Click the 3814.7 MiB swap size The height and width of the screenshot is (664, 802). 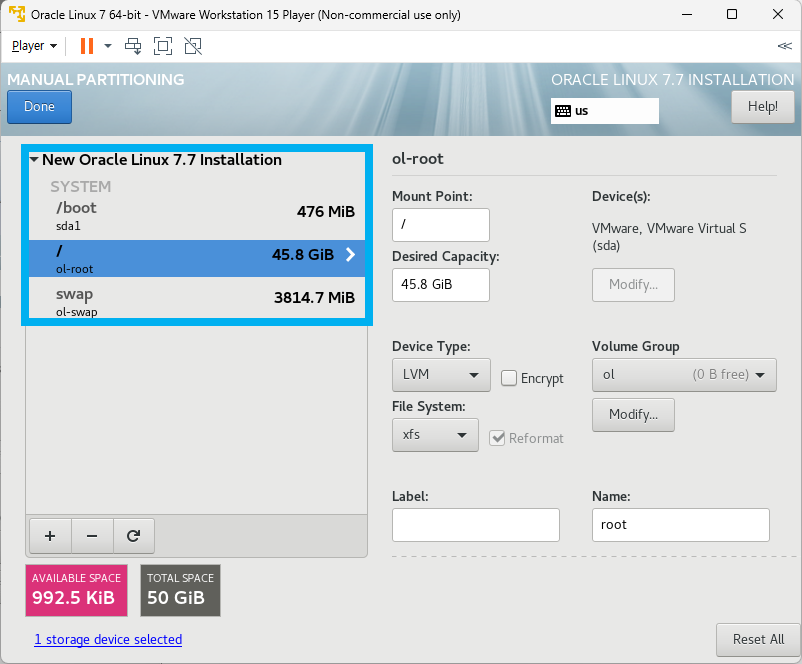tap(314, 298)
